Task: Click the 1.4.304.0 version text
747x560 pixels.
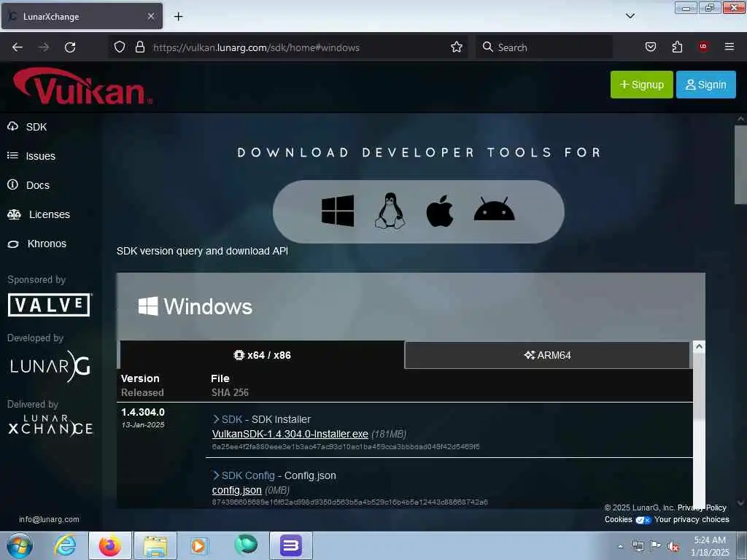Action: 143,412
